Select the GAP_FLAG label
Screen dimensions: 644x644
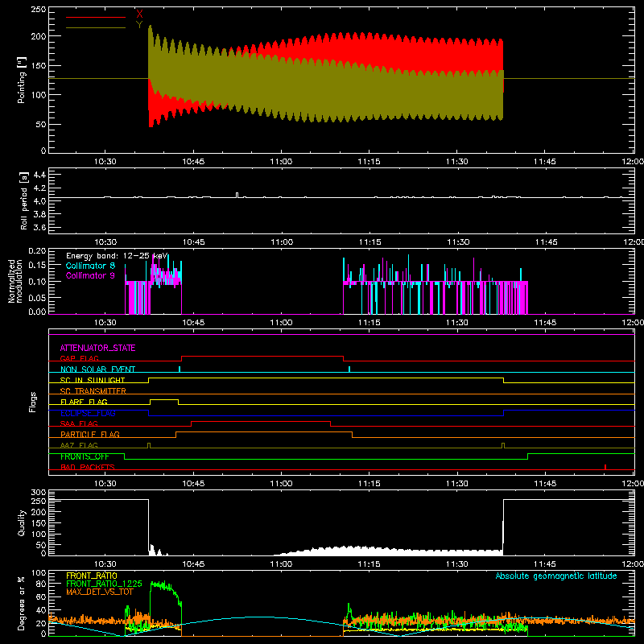coord(79,358)
